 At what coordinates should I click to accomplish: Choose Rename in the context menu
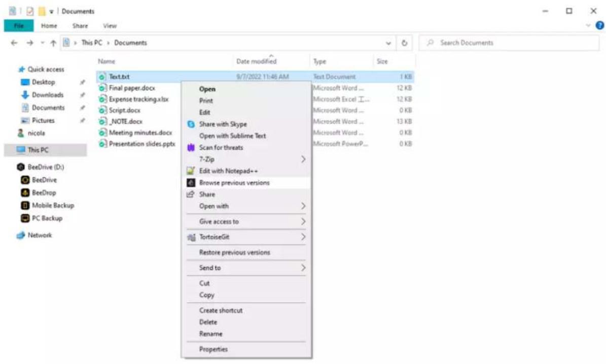tap(210, 334)
